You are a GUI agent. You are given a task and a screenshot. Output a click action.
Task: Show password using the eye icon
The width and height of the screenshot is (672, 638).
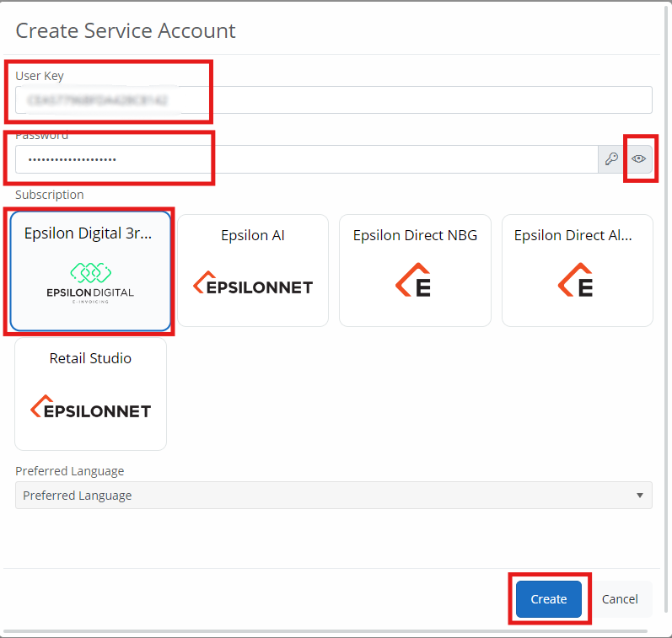point(639,159)
